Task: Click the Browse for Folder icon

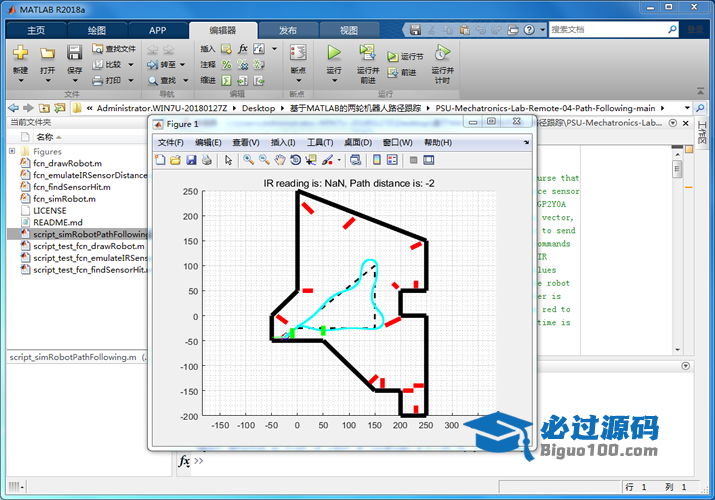Action: 60,108
